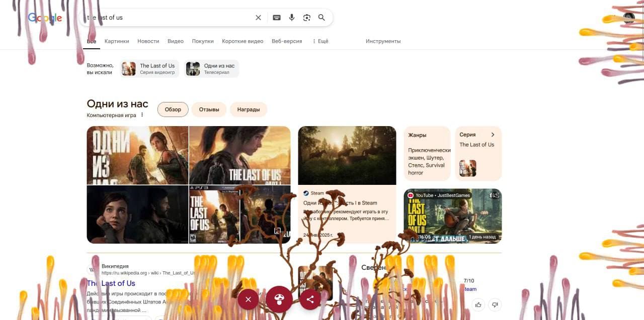The width and height of the screenshot is (644, 320).
Task: Open Google Lens image search icon
Action: pos(307,18)
